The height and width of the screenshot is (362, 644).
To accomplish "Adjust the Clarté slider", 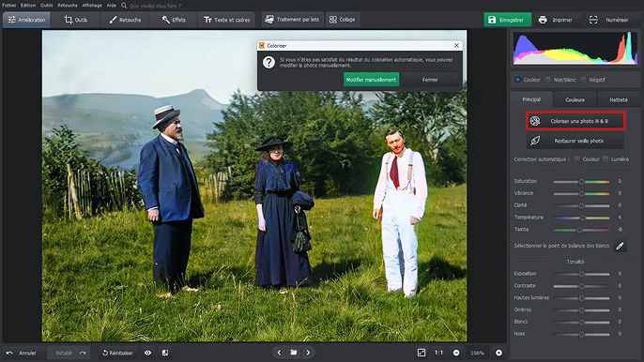I will pyautogui.click(x=581, y=205).
